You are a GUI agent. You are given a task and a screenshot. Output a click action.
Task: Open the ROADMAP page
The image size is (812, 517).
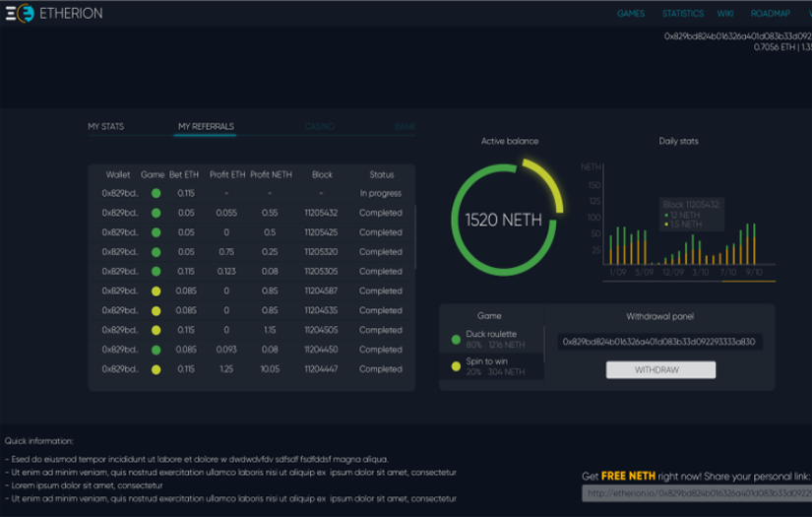pyautogui.click(x=770, y=14)
